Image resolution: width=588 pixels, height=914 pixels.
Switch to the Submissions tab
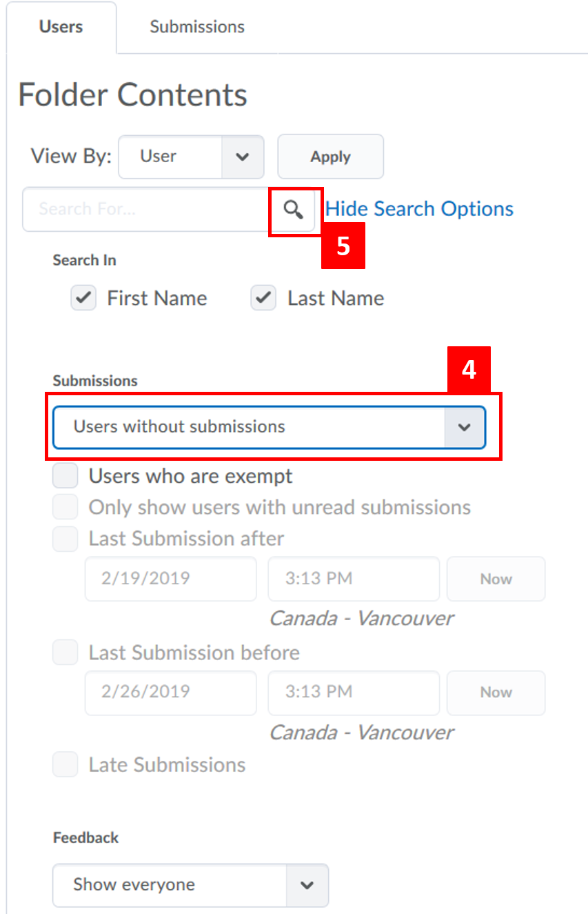coord(197,27)
